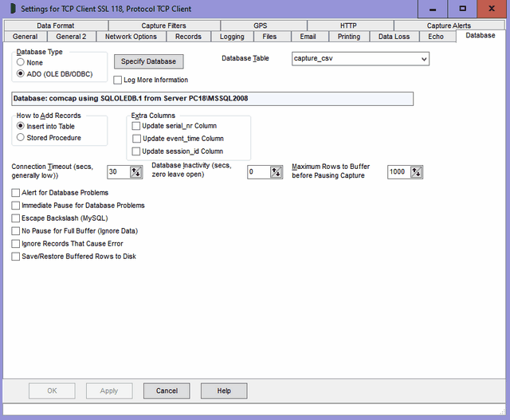The image size is (510, 420).
Task: Select the Database tab
Action: click(481, 35)
